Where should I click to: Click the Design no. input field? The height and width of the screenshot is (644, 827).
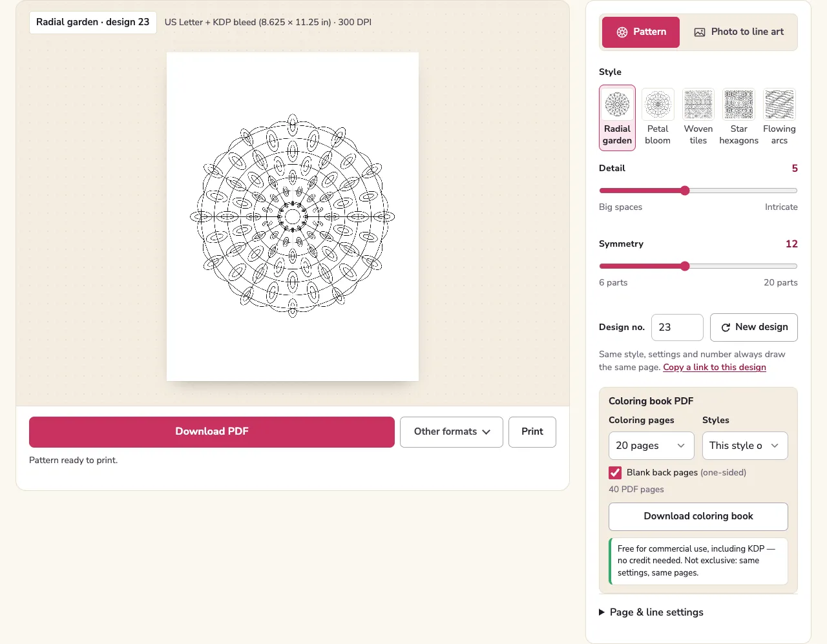tap(677, 327)
